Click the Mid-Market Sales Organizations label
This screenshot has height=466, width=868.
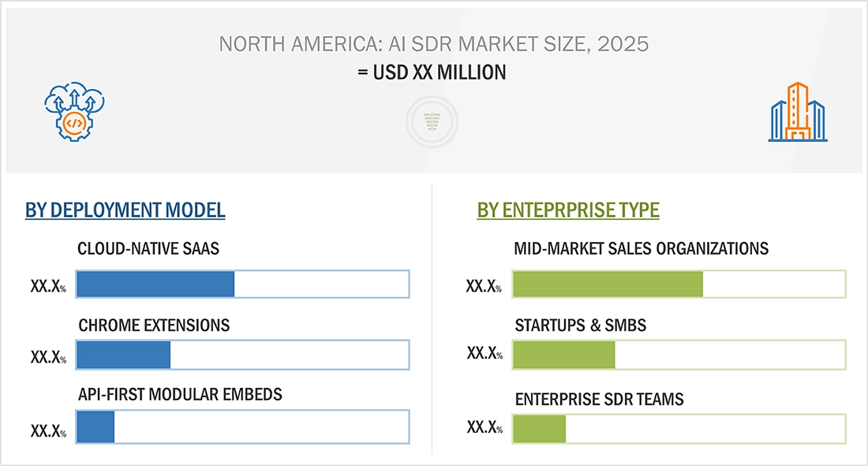[x=642, y=249]
